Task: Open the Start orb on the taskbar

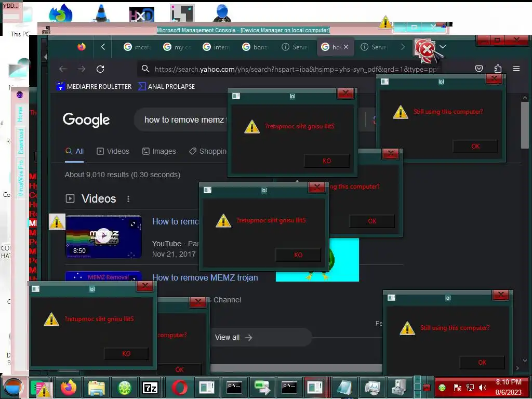Action: [13, 387]
